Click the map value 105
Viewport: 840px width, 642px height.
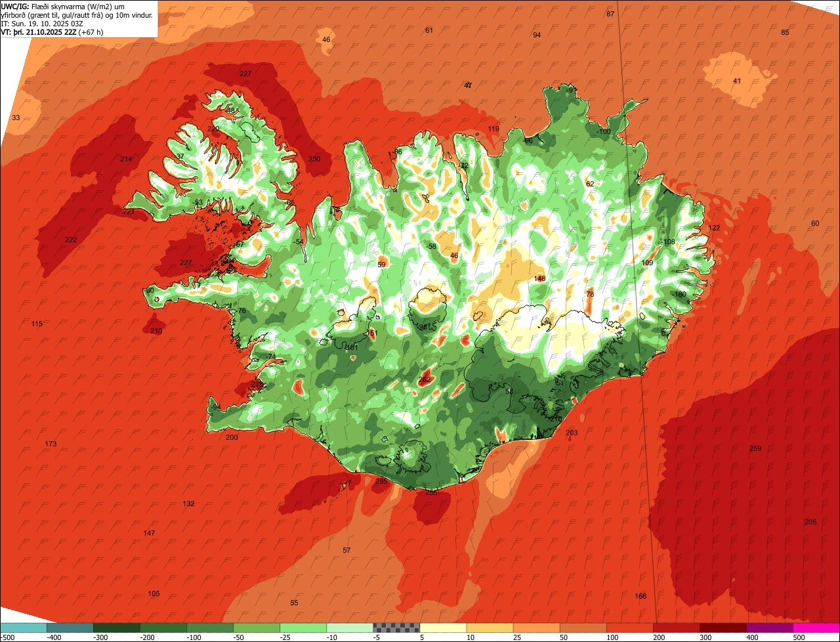154,593
